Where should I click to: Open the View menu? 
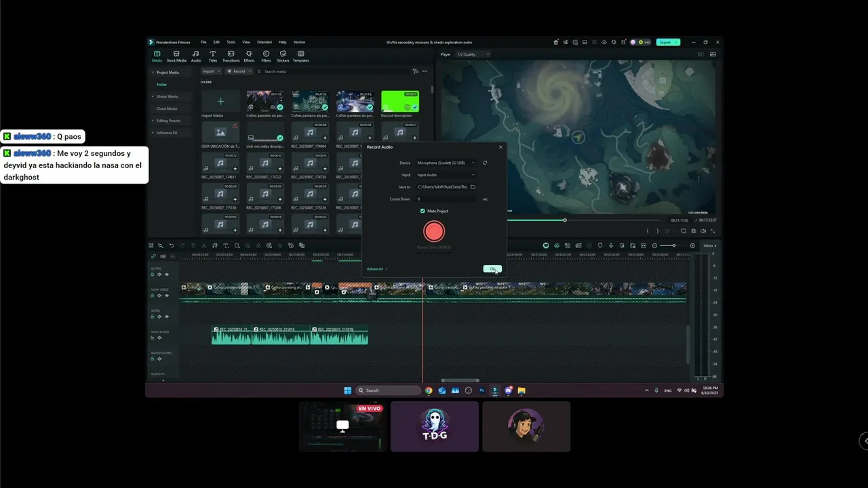(x=246, y=42)
